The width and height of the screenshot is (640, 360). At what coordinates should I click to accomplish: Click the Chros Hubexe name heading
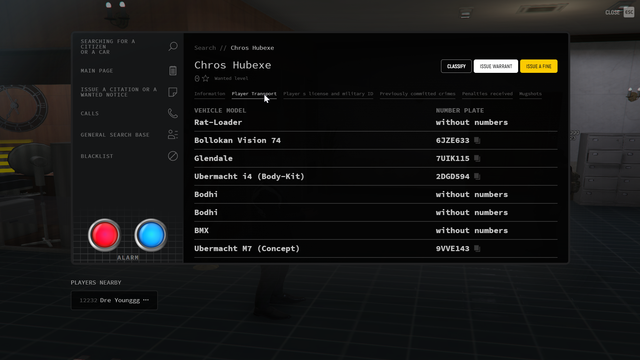233,65
